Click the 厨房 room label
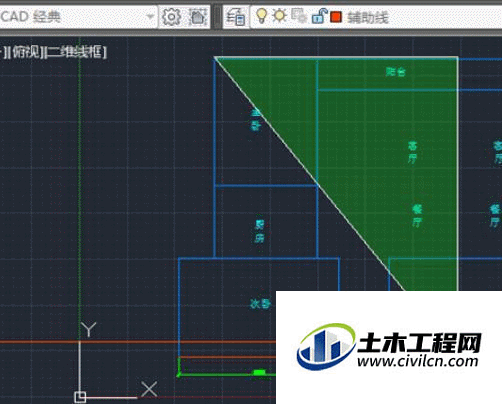This screenshot has height=404, width=502. click(260, 231)
